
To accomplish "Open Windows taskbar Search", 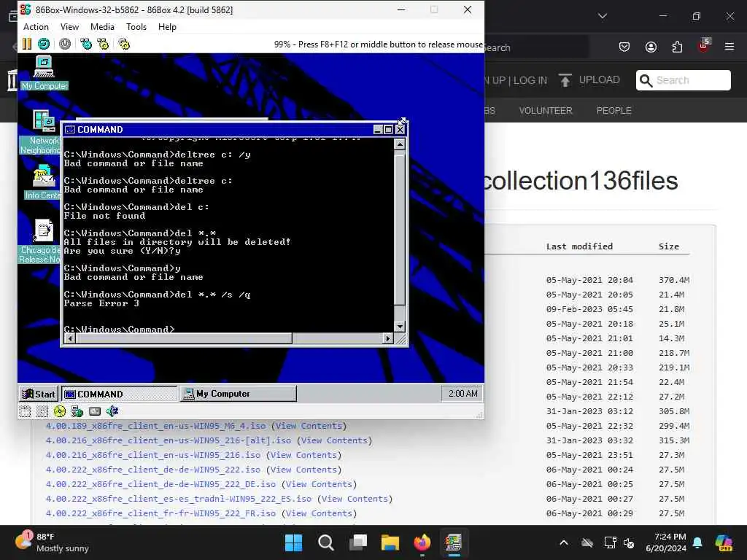I will [326, 542].
